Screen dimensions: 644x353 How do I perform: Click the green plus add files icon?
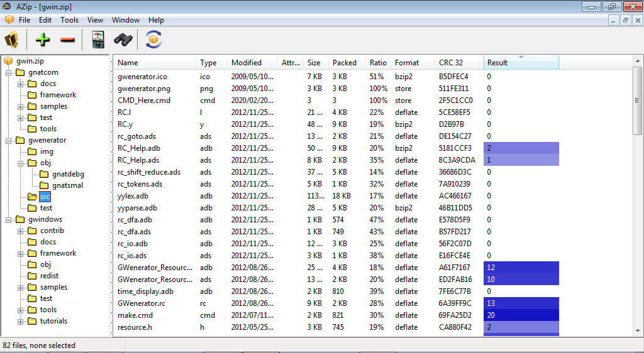pos(43,40)
